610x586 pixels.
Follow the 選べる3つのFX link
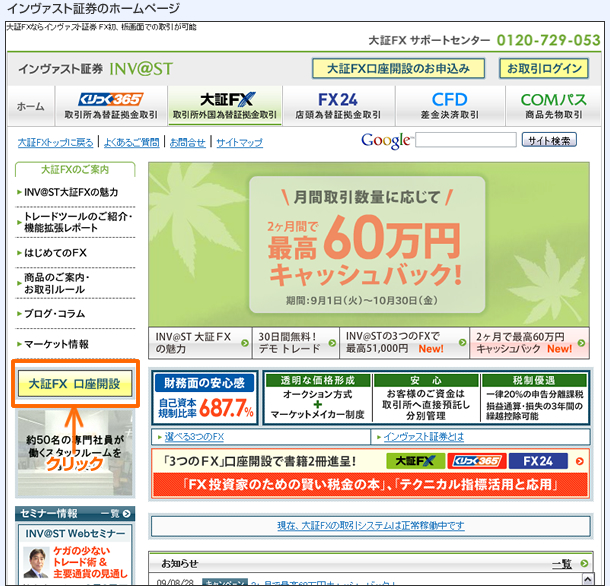(x=194, y=437)
